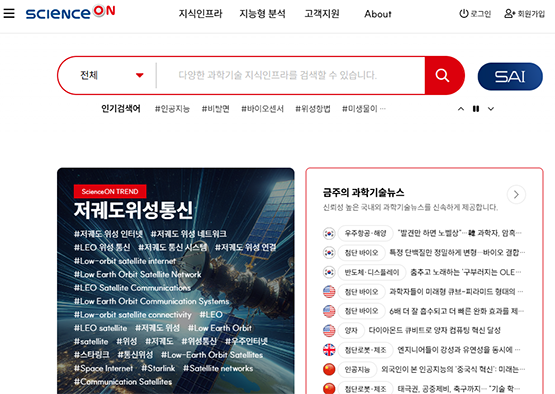Viewport: 555px width, 394px height.
Task: Open the 지식인프라 menu
Action: point(200,14)
